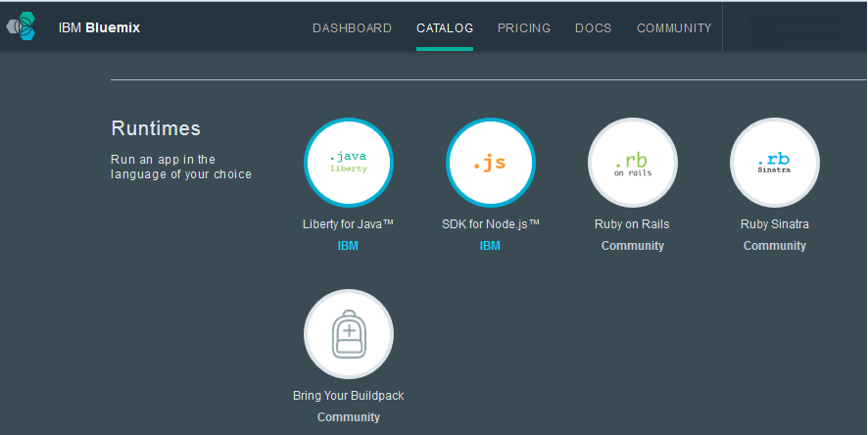Viewport: 868px width, 435px height.
Task: Open the DASHBOARD tab
Action: click(x=352, y=28)
